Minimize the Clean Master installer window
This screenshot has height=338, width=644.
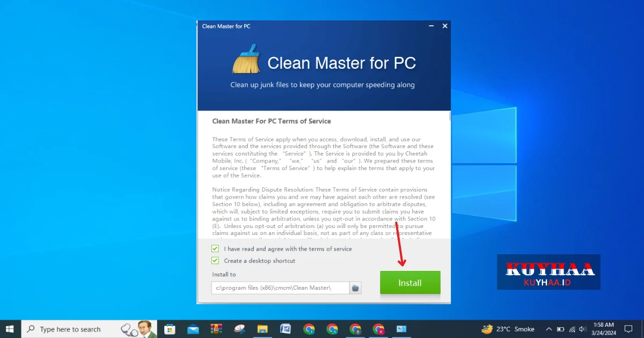pos(431,26)
